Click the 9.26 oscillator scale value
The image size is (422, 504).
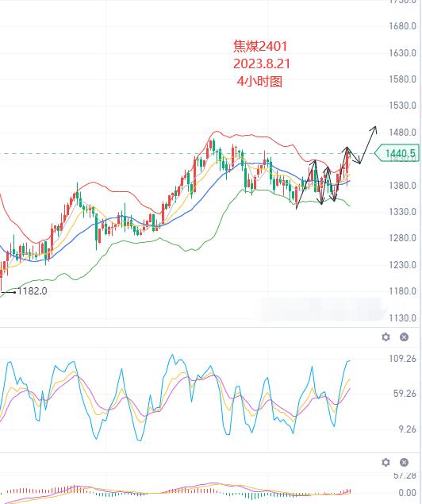click(407, 429)
